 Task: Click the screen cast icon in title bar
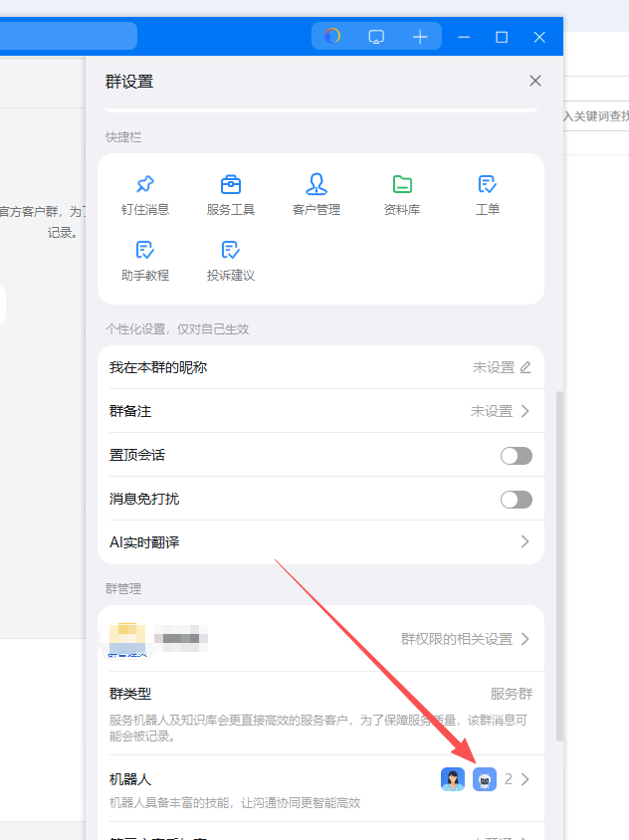click(376, 37)
